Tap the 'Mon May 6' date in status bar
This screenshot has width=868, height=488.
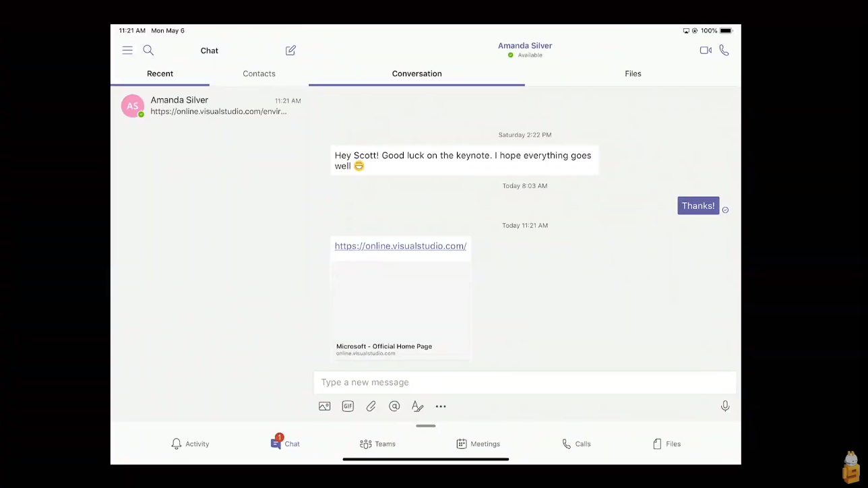pos(168,31)
